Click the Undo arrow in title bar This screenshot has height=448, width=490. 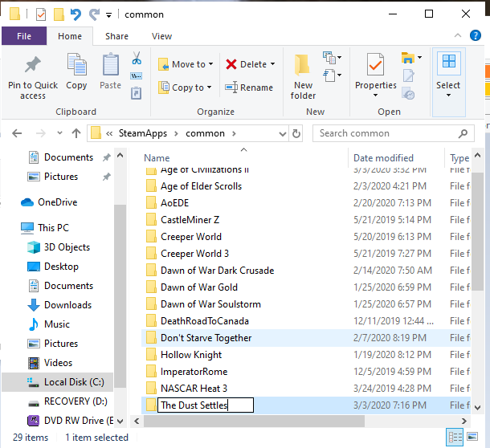click(x=76, y=14)
